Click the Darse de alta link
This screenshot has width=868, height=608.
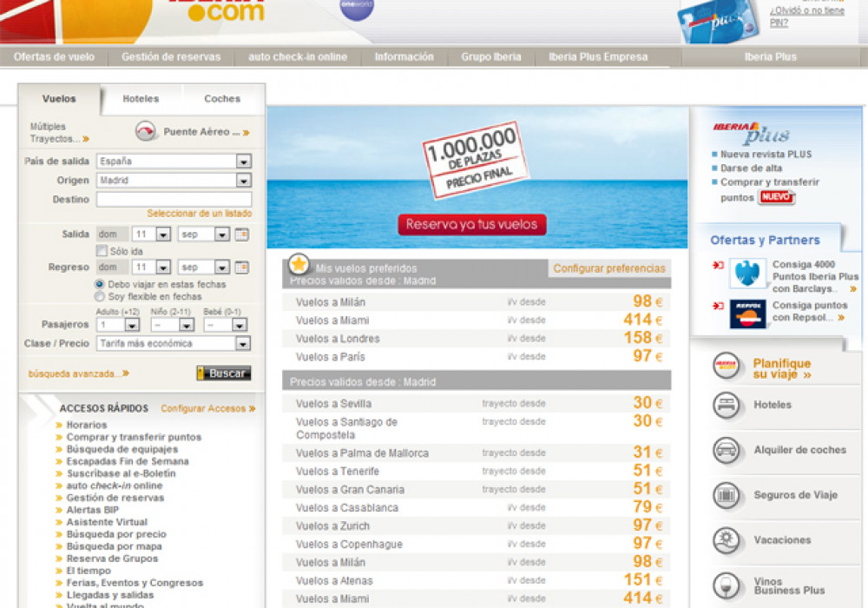(x=751, y=169)
